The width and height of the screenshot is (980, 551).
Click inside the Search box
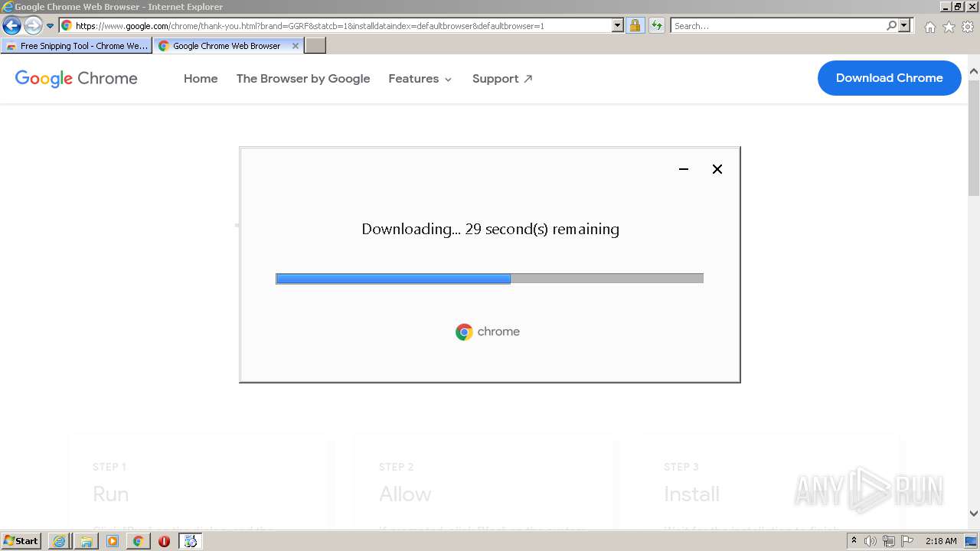(778, 25)
